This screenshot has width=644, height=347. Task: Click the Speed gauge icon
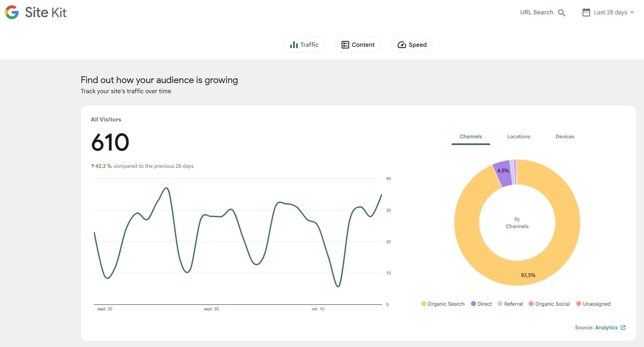[401, 45]
